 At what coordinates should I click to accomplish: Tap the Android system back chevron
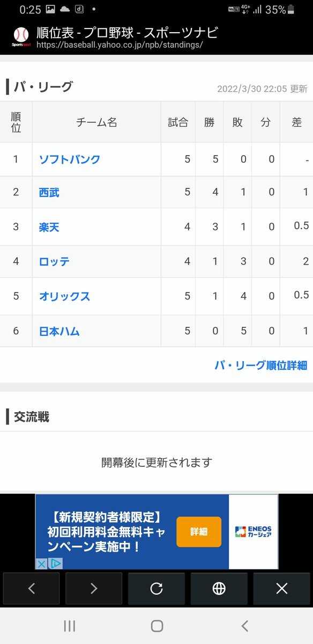pos(245,626)
